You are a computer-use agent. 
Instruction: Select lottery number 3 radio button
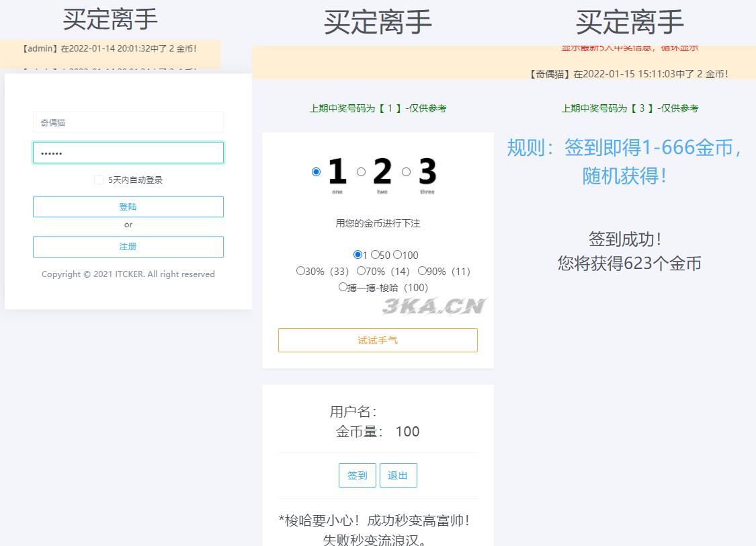pos(406,171)
